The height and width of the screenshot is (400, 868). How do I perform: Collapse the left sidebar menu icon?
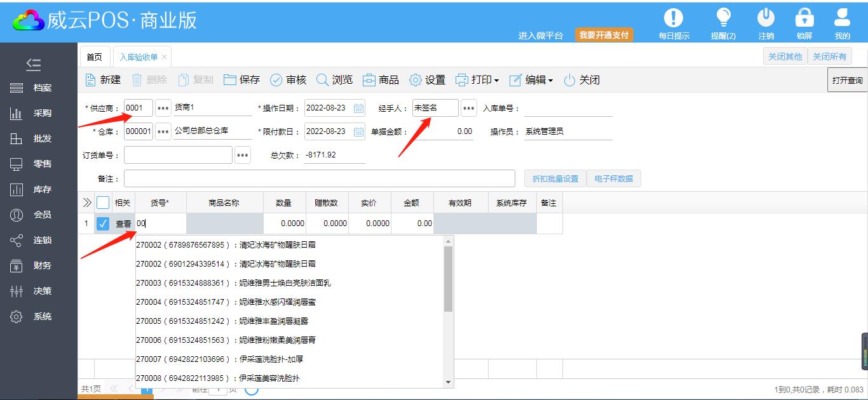(33, 64)
